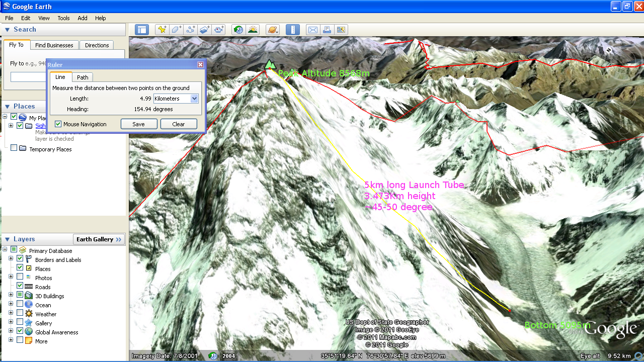Show historical imagery clock icon

[238, 30]
